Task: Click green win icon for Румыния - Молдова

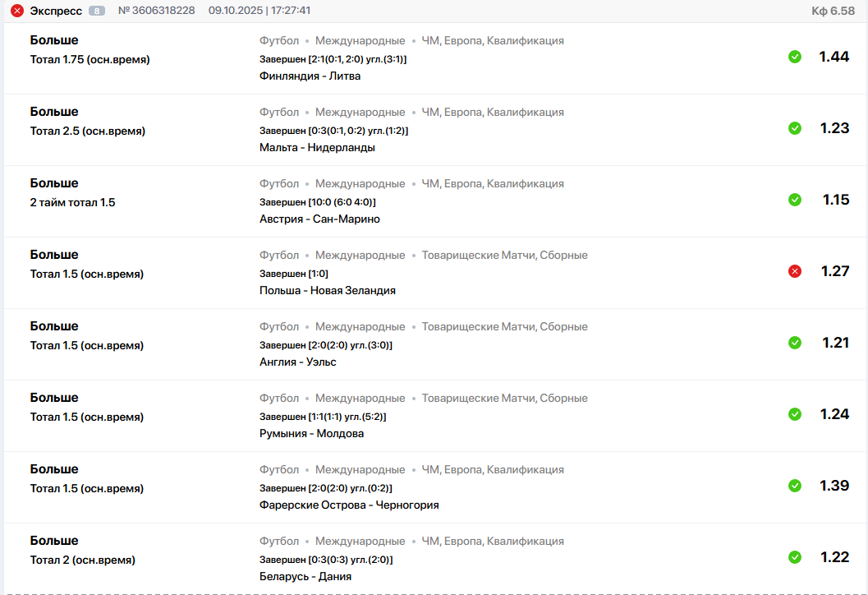Action: pos(795,414)
